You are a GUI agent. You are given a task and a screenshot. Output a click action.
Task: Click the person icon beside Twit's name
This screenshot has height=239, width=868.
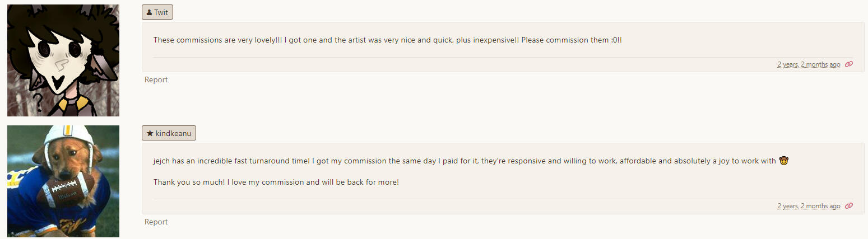(x=149, y=12)
